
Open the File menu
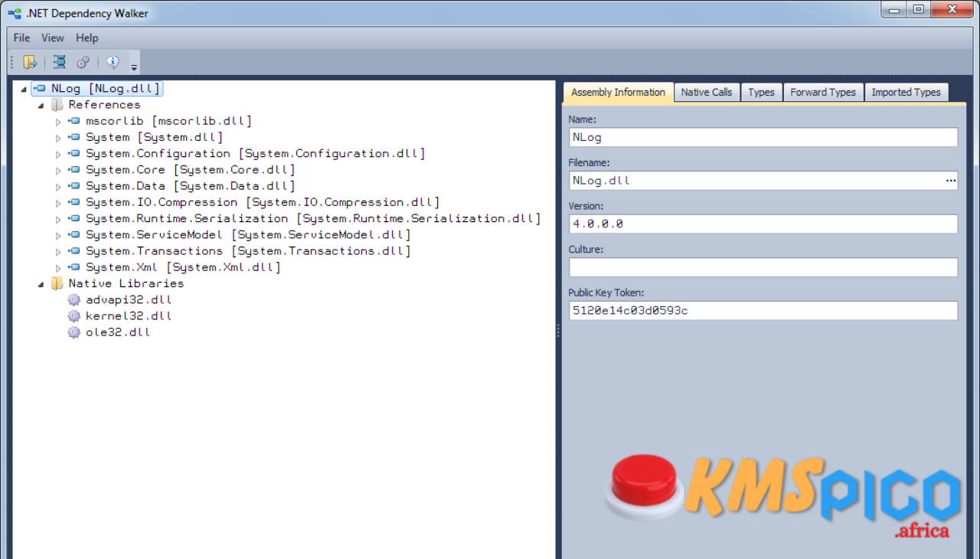21,38
